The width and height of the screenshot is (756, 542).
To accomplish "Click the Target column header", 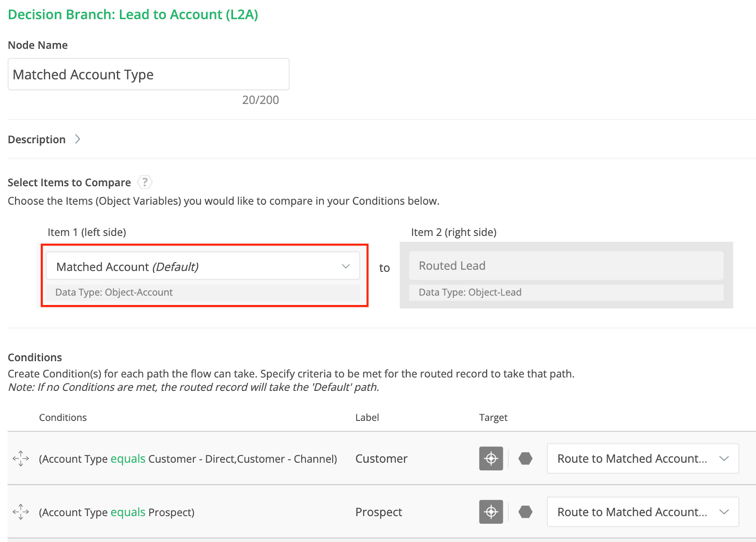I will (493, 418).
